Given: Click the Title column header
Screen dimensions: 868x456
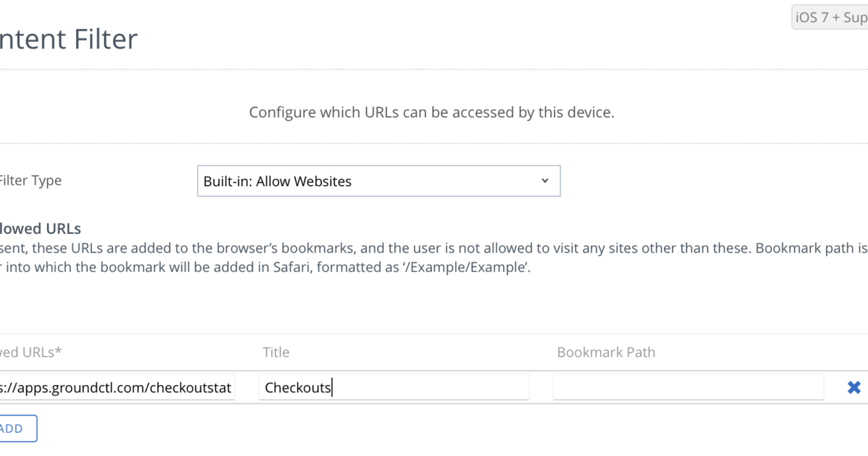Looking at the screenshot, I should (276, 352).
